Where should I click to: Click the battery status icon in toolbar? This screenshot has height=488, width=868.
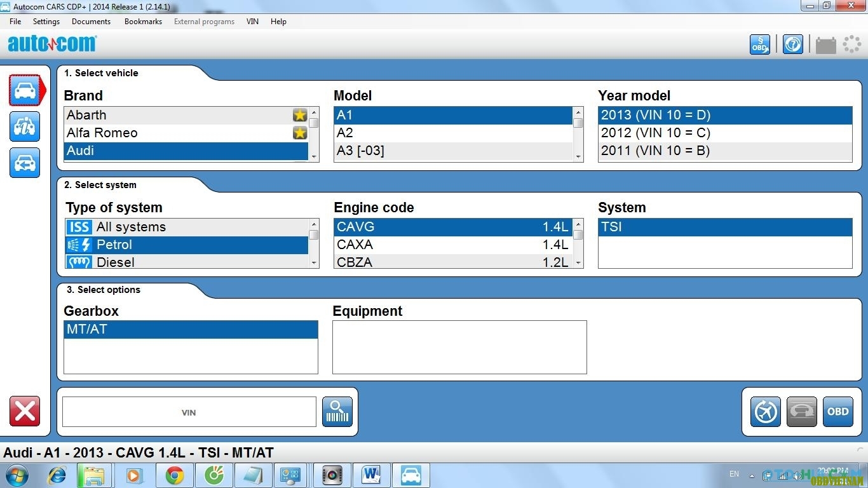826,44
